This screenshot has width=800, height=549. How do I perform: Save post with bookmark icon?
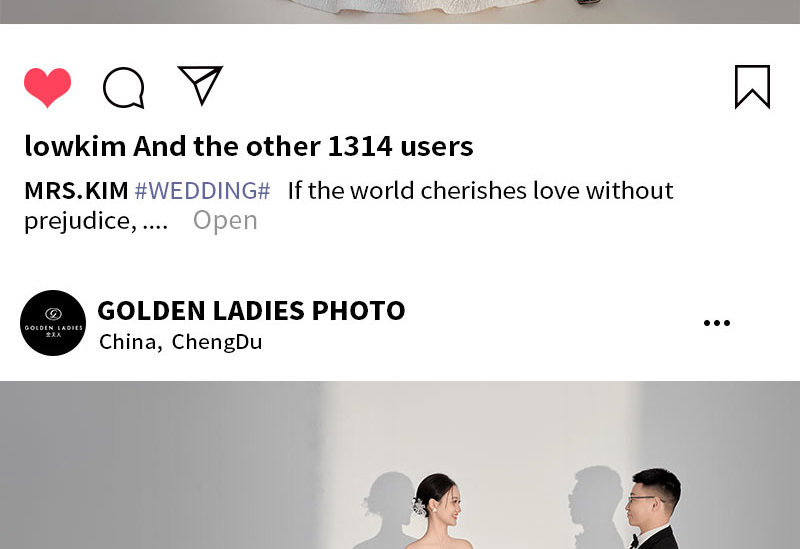pyautogui.click(x=752, y=87)
